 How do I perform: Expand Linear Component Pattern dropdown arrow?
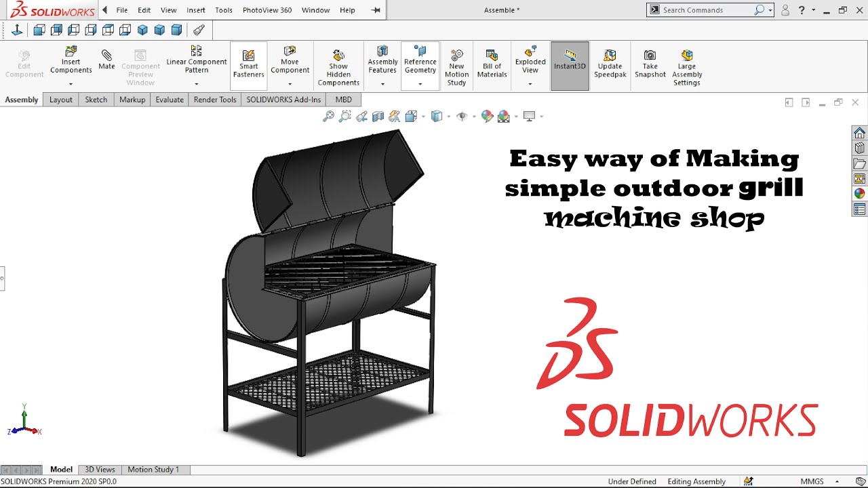coord(197,84)
